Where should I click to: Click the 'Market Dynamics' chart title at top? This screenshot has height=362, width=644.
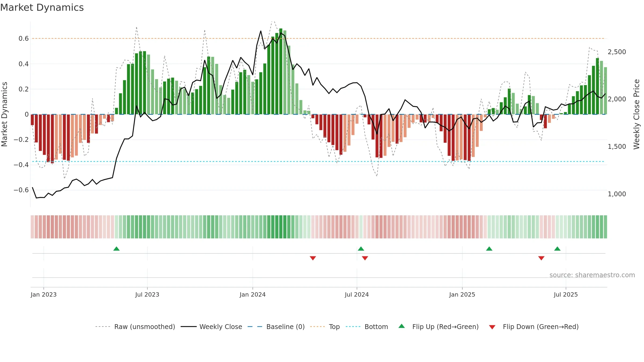(x=42, y=8)
